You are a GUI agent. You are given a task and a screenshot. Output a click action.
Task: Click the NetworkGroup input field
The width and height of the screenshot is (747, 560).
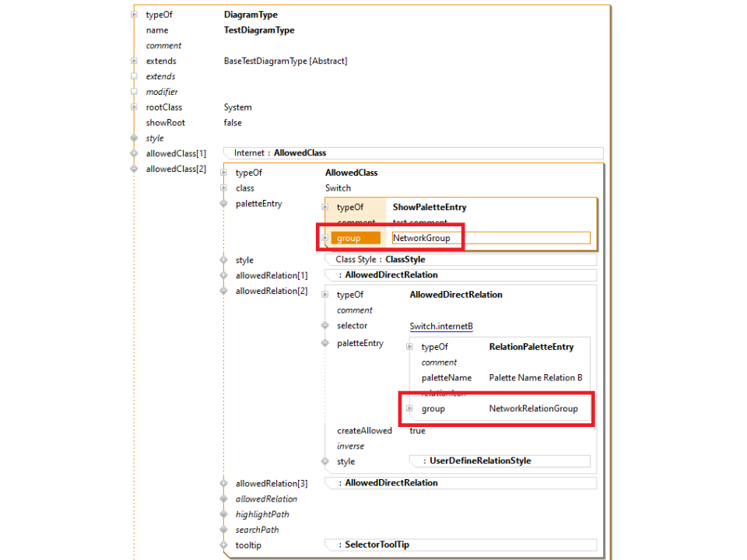pos(490,238)
